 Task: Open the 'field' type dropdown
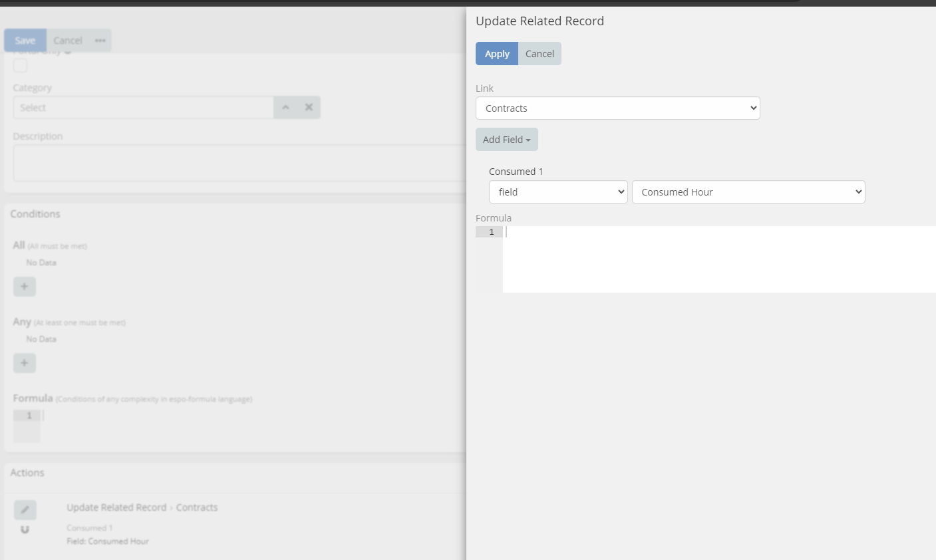(x=557, y=192)
